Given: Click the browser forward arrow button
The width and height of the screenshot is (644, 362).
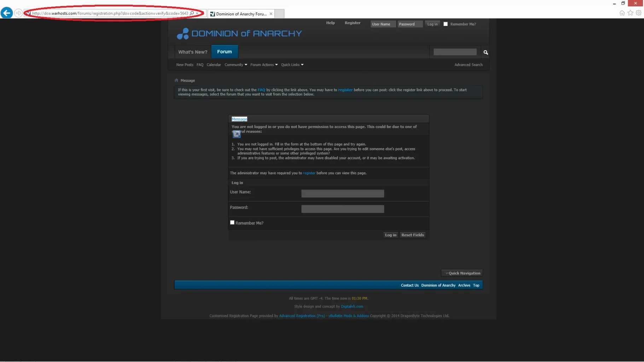Looking at the screenshot, I should [18, 13].
